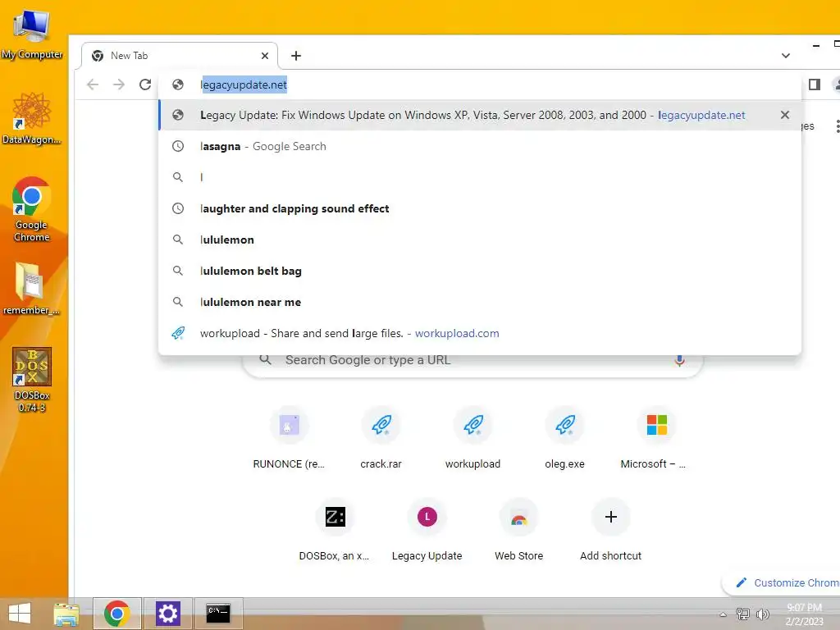Click the Chrome taskbar button

pyautogui.click(x=116, y=614)
